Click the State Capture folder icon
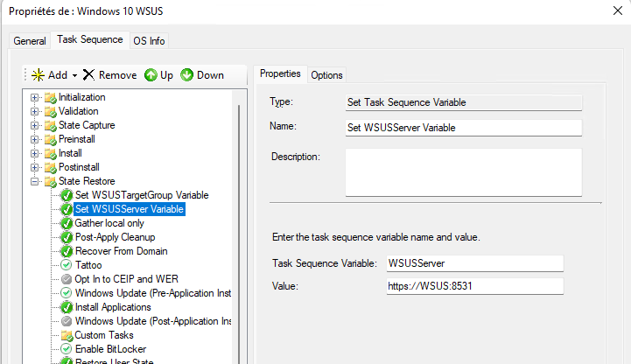631x364 pixels. 50,126
